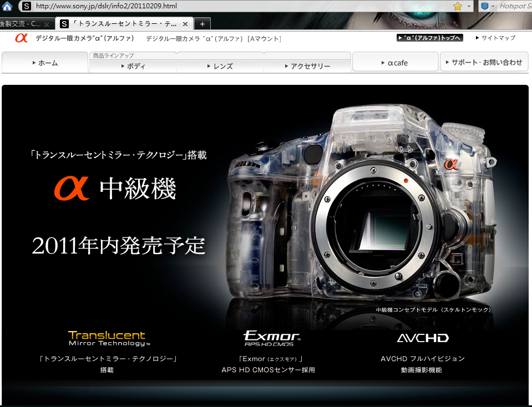Screen dimensions: 532x407
Task: Click the Translucent Mirror Technology logo
Action: (x=109, y=338)
